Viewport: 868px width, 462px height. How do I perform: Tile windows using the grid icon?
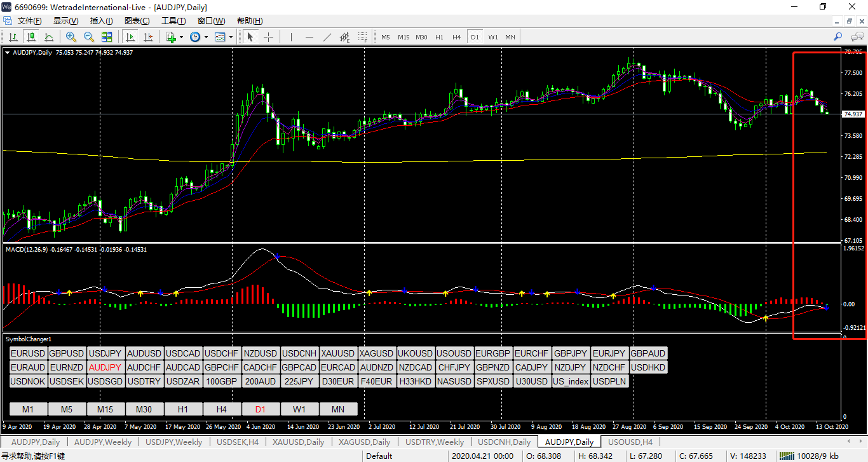(107, 37)
